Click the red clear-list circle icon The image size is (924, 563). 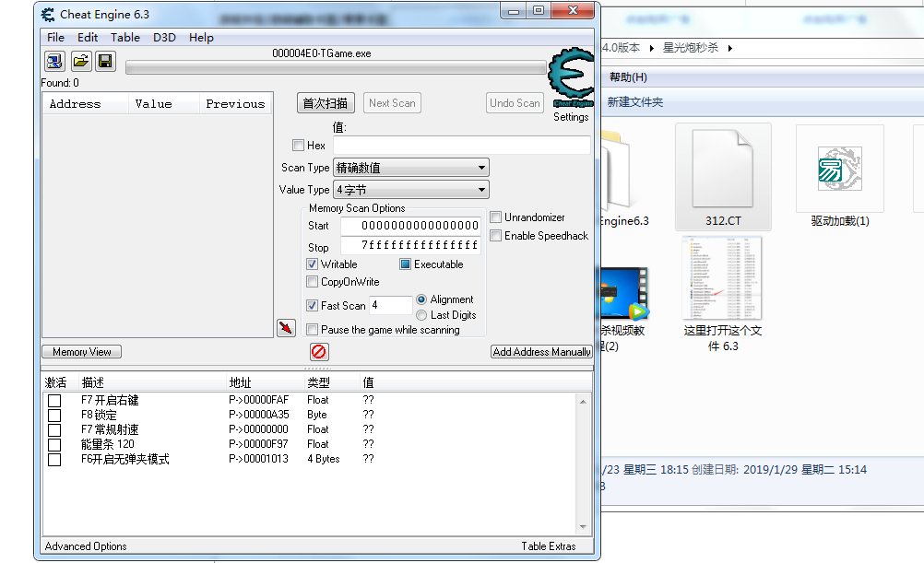pyautogui.click(x=318, y=352)
